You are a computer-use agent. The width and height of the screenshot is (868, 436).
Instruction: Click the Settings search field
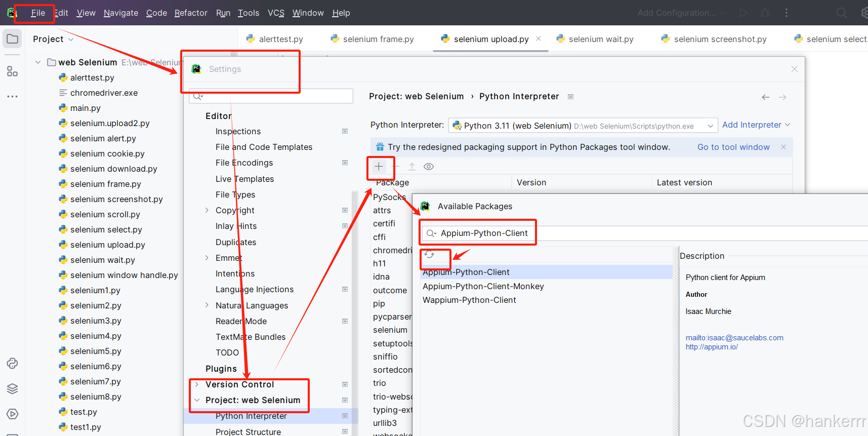coord(271,96)
